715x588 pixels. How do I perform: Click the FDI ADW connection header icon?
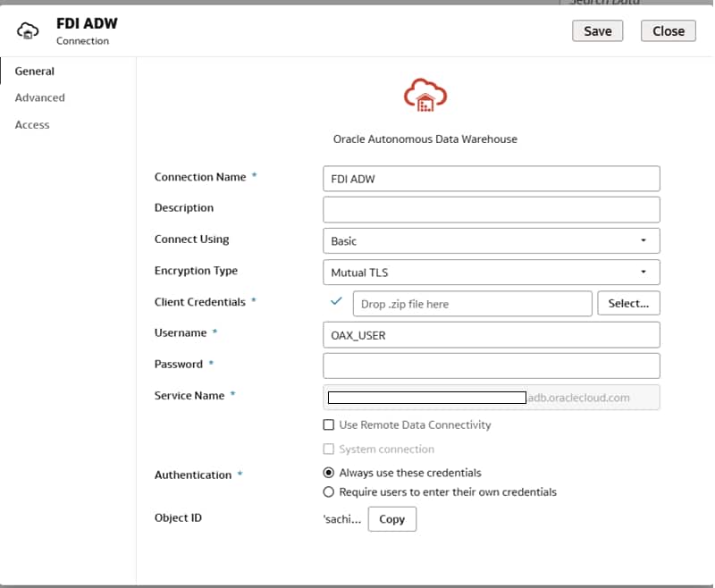click(x=28, y=31)
